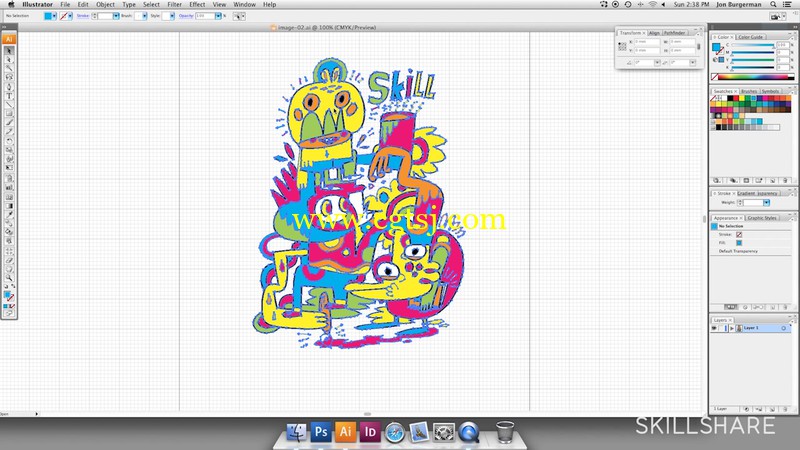Open the Brush dropdown in control bar
Screen dimensions: 800x450
[x=144, y=16]
